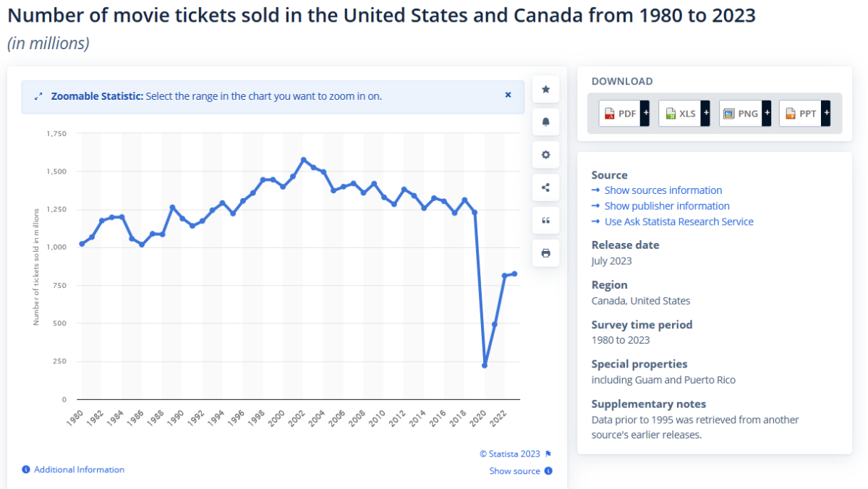Download the statistic as XLS
Screen dimensions: 868x489
680,114
